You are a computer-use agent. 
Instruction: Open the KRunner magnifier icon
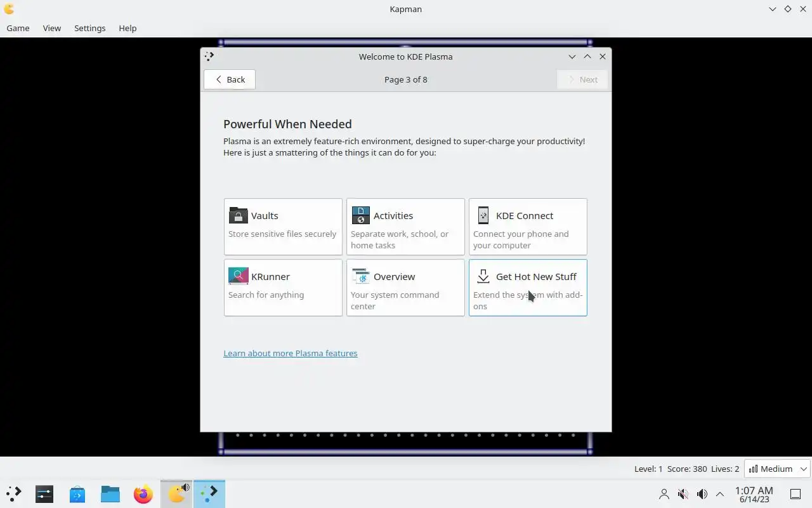pyautogui.click(x=238, y=276)
